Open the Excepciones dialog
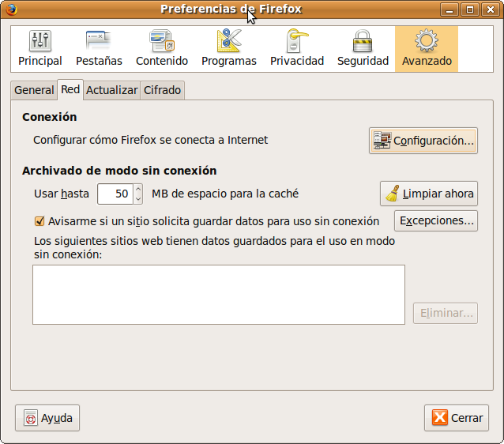 (x=436, y=220)
